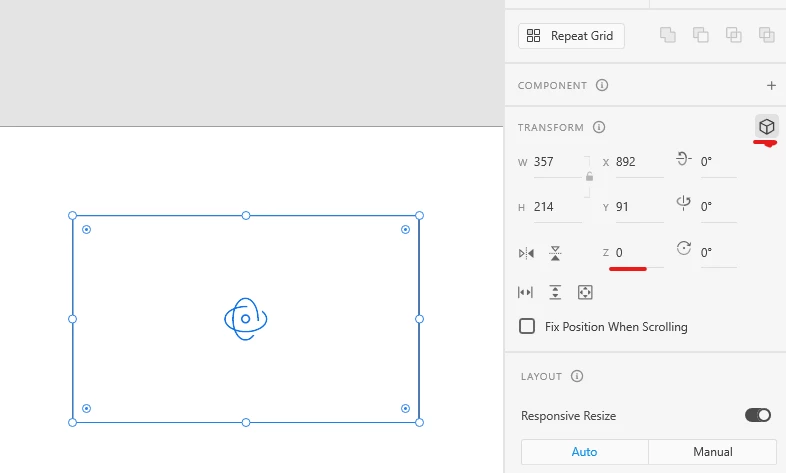The image size is (786, 473).
Task: Fix width when resizing icon
Action: (525, 292)
